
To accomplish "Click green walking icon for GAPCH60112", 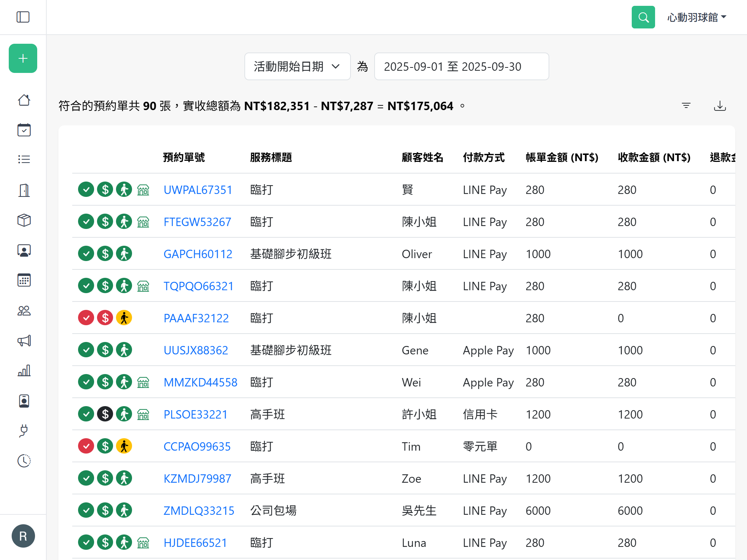I will coord(124,254).
